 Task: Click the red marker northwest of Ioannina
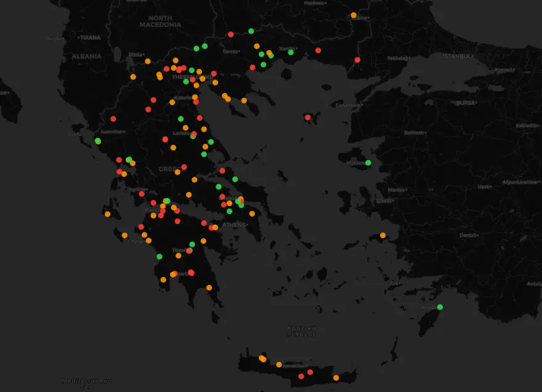coord(113,119)
